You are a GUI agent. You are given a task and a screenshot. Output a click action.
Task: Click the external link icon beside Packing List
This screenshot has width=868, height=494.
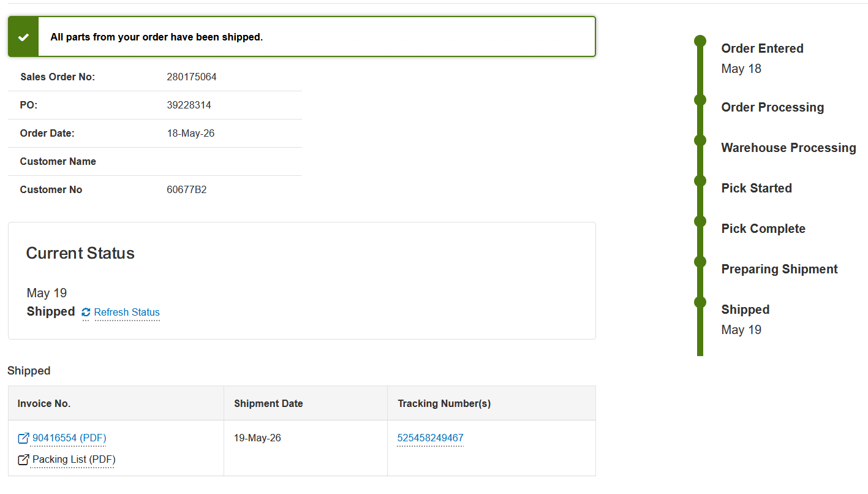coord(23,460)
